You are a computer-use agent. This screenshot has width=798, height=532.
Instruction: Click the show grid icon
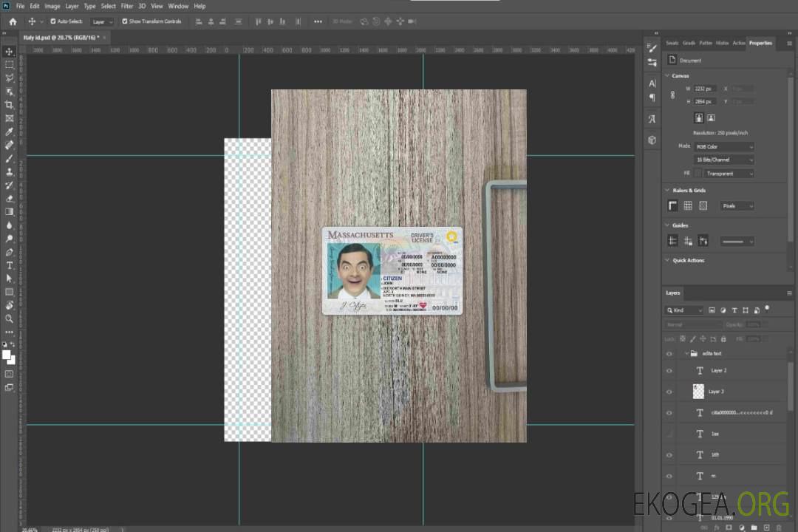[688, 205]
